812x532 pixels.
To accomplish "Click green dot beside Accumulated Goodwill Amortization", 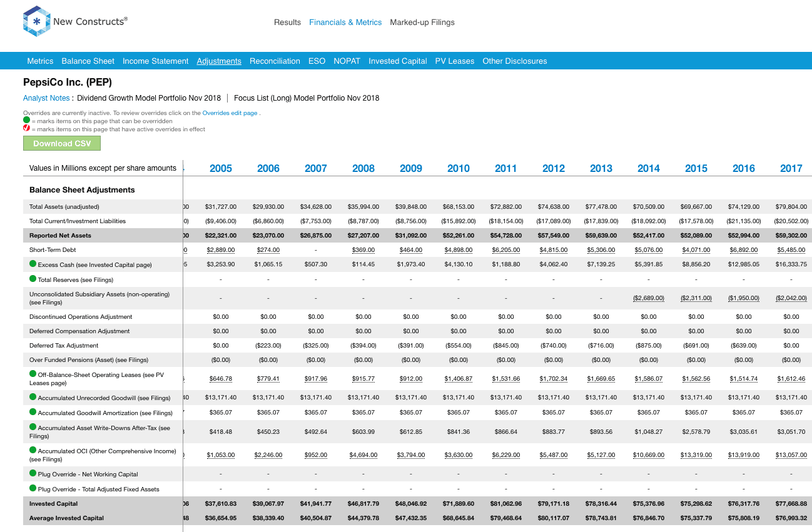I will [33, 412].
